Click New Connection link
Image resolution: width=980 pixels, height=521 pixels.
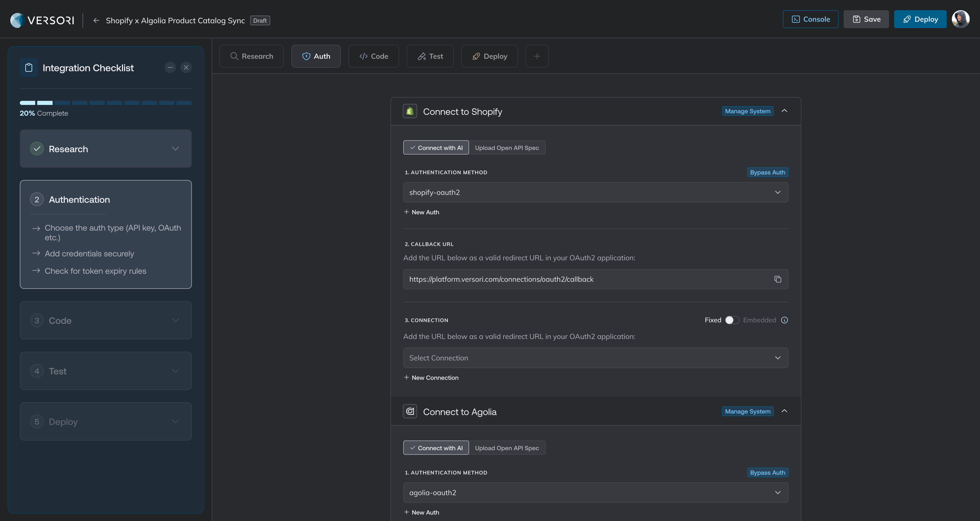click(x=431, y=377)
